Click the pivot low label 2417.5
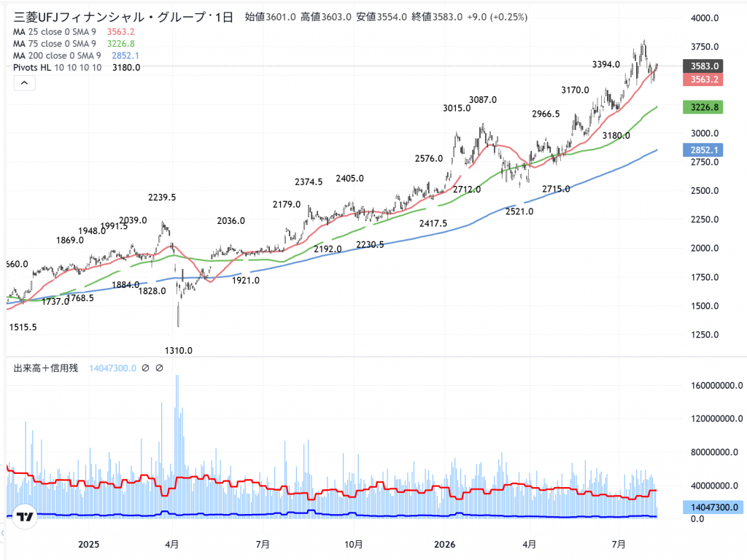Viewport: 747px width, 560px height. pos(433,223)
